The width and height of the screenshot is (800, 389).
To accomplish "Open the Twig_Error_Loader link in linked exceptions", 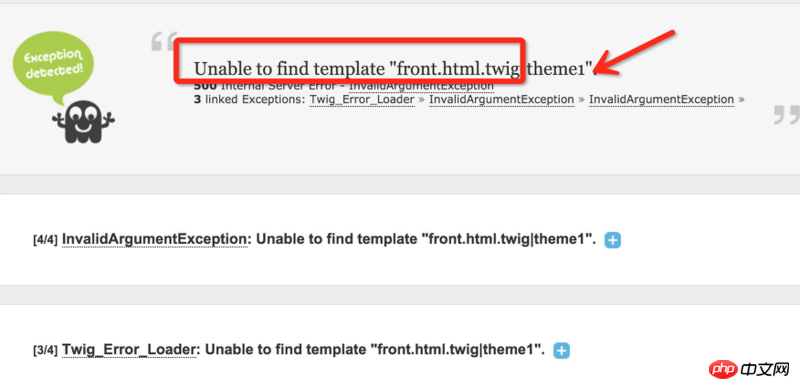I will coord(362,100).
